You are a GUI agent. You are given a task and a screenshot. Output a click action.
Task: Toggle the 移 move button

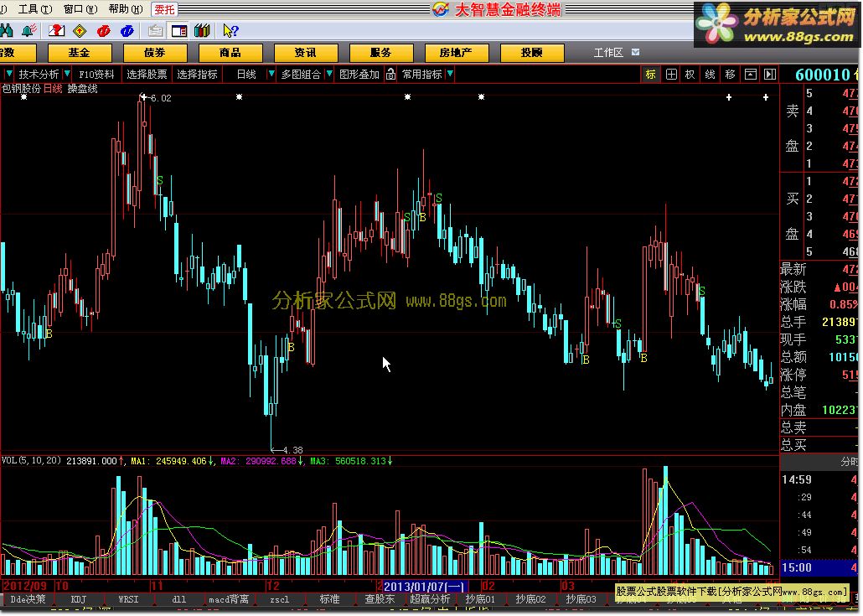(x=731, y=75)
